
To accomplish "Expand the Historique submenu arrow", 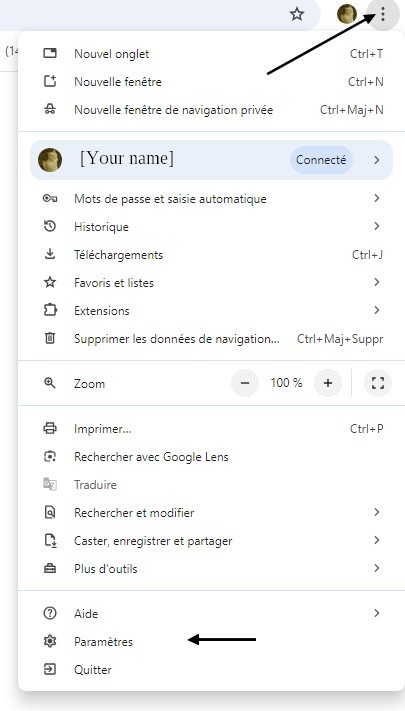I will point(376,226).
